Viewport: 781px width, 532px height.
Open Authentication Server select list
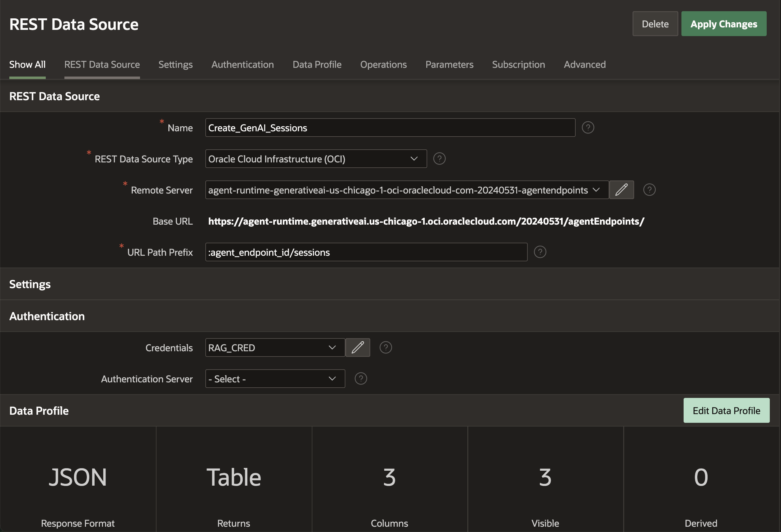pos(275,379)
